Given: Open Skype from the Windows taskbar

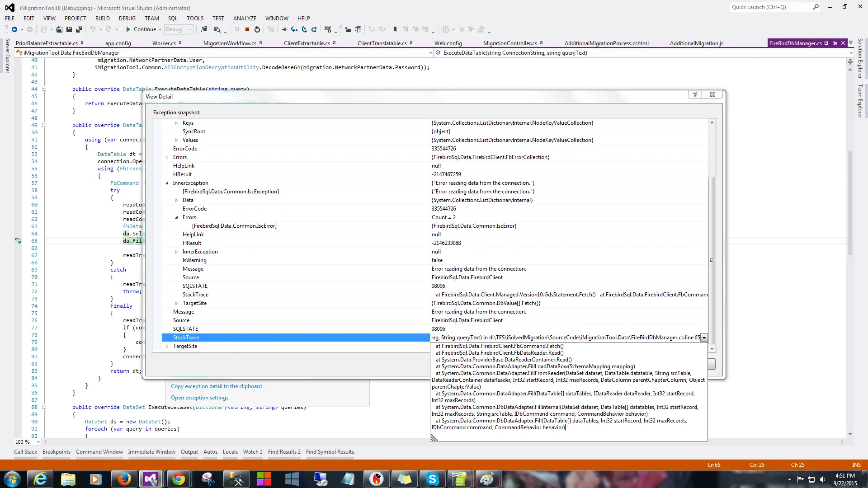Looking at the screenshot, I should click(432, 479).
